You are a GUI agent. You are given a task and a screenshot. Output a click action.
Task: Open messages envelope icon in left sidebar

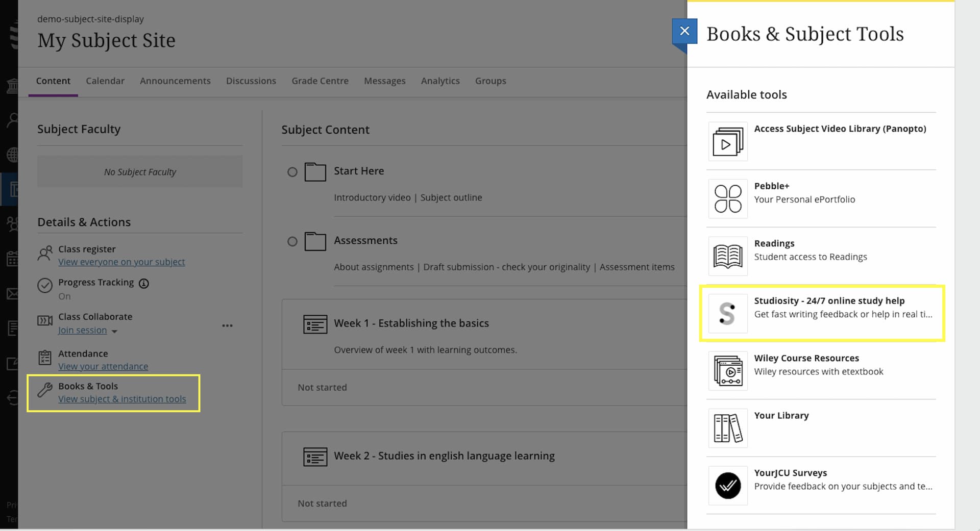tap(12, 294)
